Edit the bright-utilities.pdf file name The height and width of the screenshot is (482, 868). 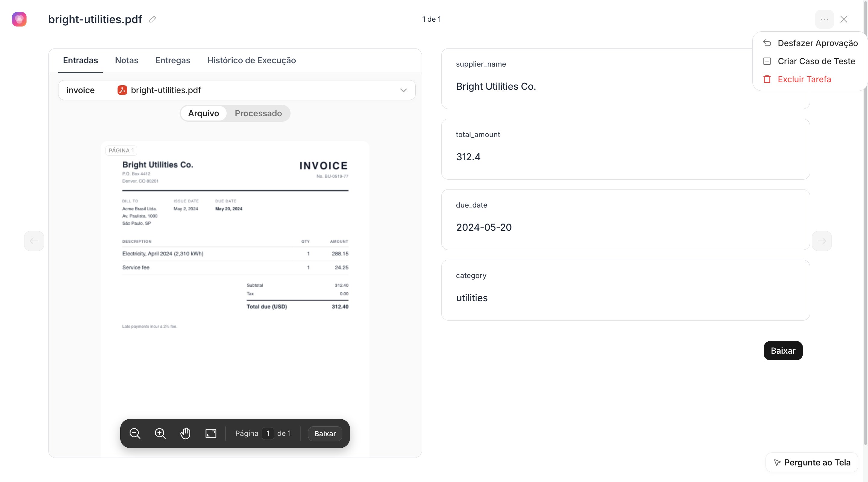152,19
